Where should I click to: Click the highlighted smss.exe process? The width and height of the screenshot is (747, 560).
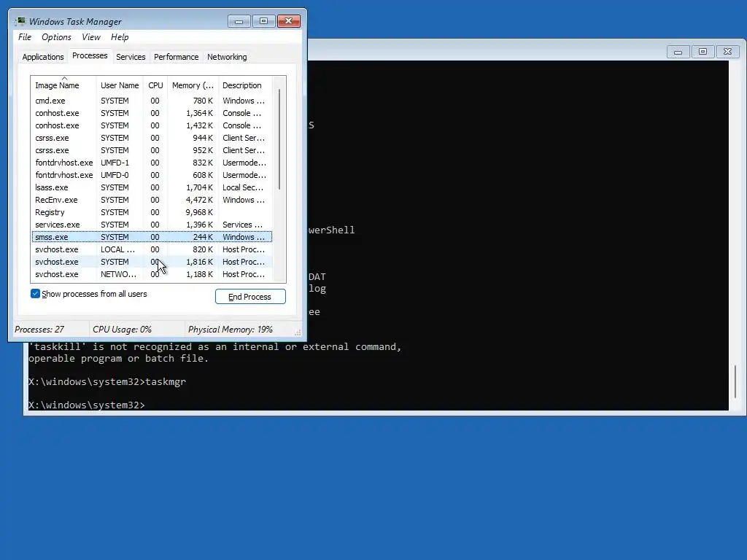click(x=152, y=237)
